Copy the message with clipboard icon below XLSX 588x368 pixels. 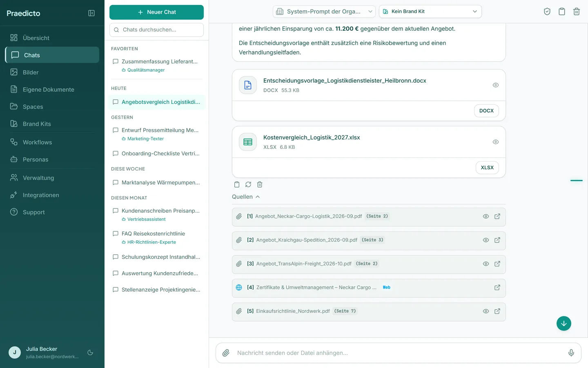tap(237, 184)
